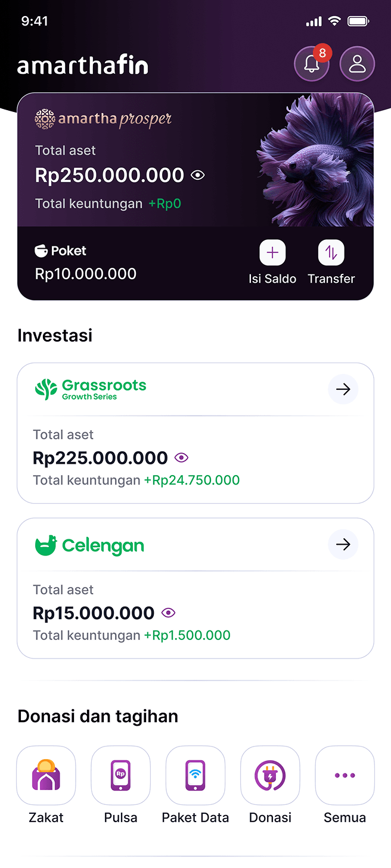Open the user profile icon

357,64
